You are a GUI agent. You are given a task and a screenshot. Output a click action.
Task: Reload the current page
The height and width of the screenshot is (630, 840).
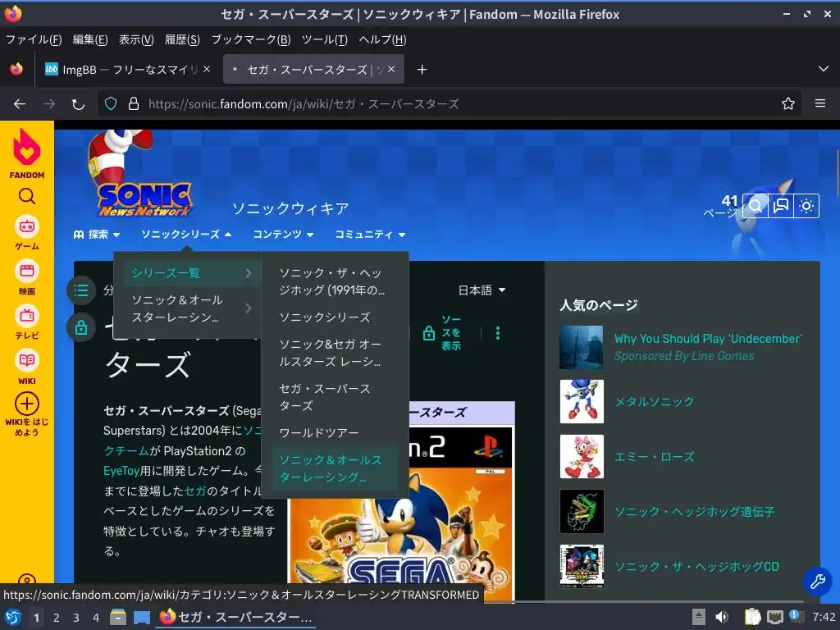tap(78, 104)
